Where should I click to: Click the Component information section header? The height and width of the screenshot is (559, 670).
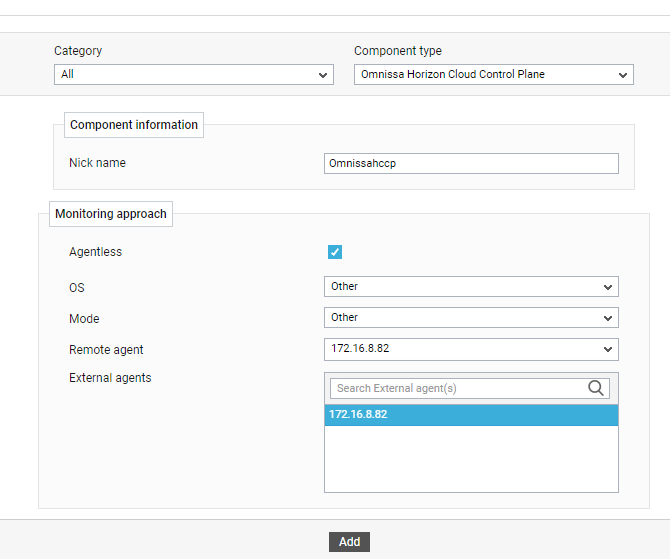134,126
